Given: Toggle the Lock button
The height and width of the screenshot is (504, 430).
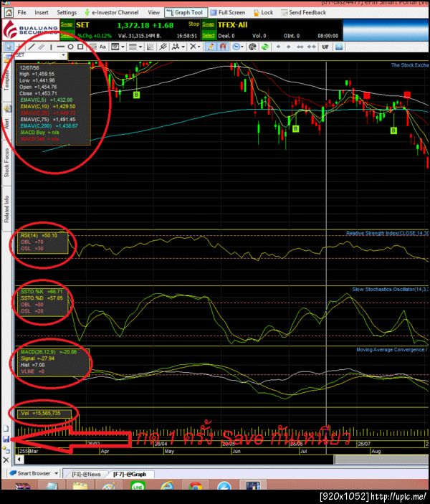Looking at the screenshot, I should pos(263,12).
